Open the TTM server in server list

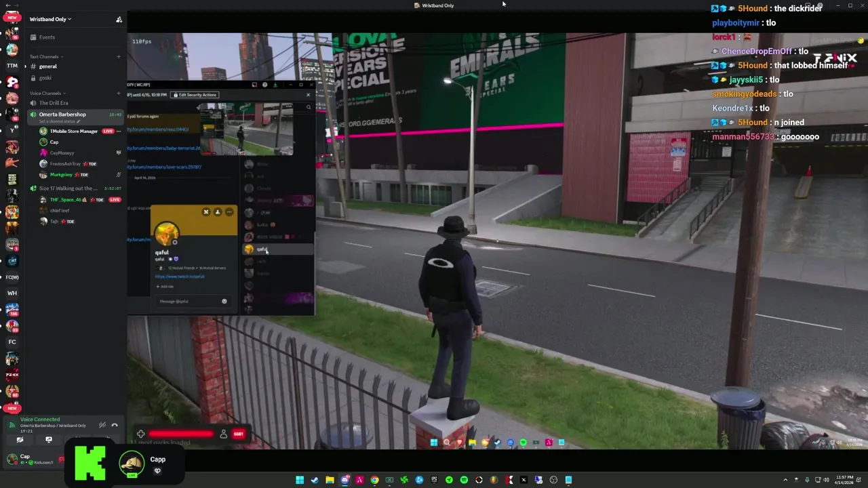(12, 66)
